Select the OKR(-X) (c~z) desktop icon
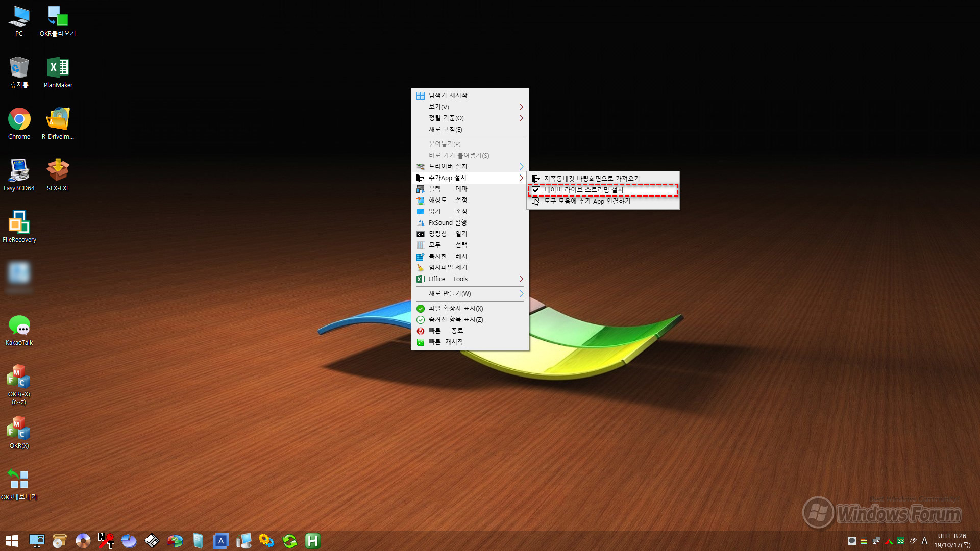Viewport: 980px width, 551px height. 19,385
